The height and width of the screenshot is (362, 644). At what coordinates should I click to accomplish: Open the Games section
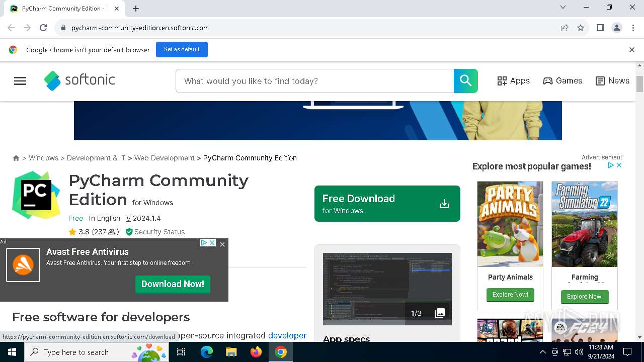(x=562, y=81)
